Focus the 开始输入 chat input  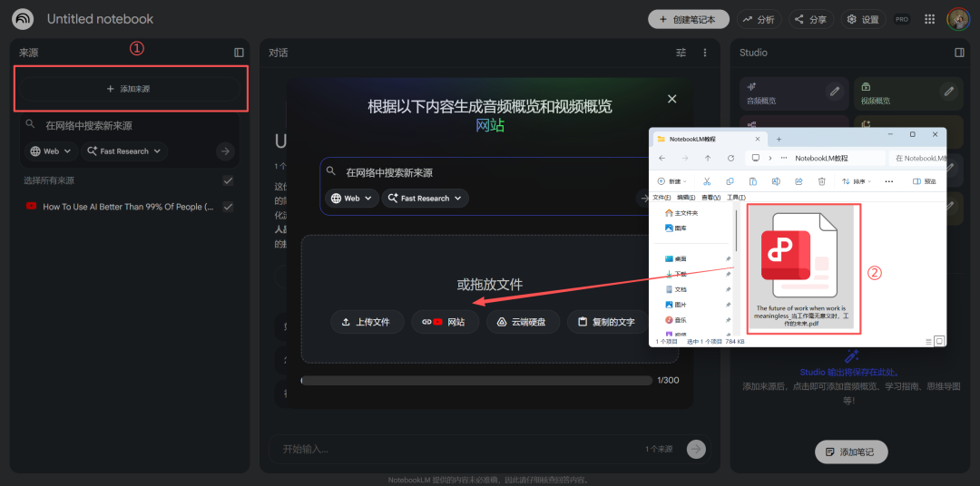pos(459,449)
